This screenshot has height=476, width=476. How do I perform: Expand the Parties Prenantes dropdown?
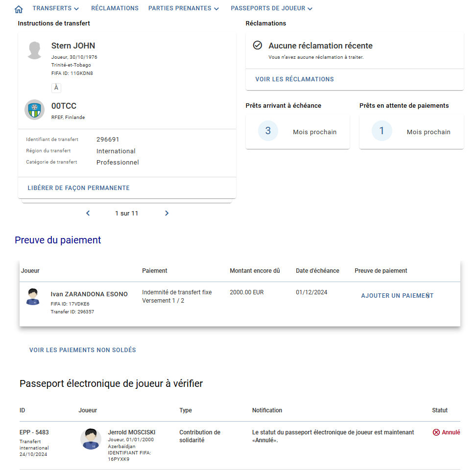[183, 8]
